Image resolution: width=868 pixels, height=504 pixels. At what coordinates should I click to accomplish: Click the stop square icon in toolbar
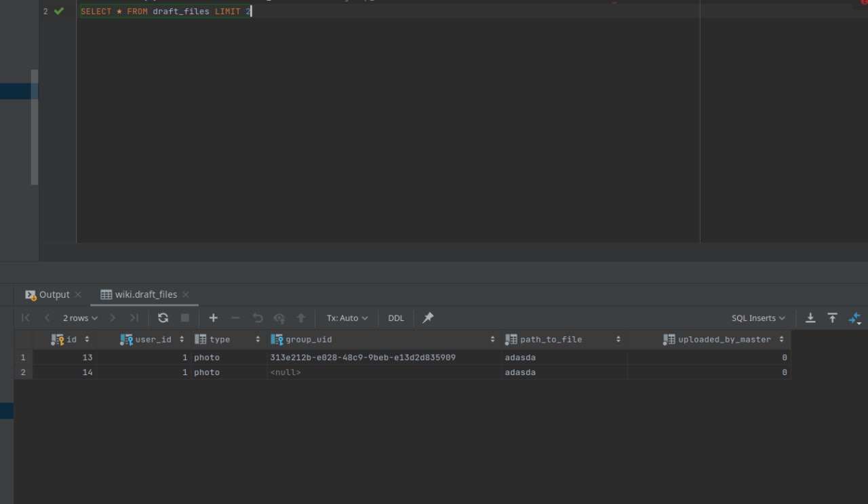185,318
